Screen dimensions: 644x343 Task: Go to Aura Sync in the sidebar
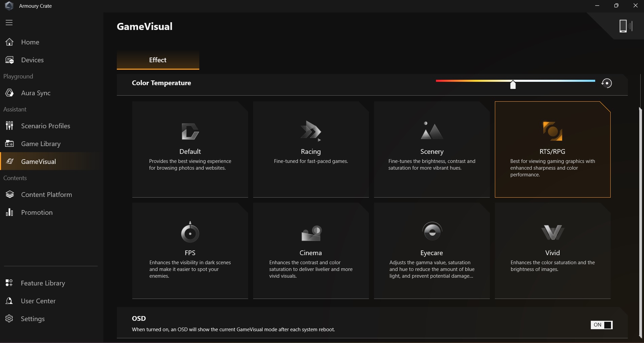point(36,93)
